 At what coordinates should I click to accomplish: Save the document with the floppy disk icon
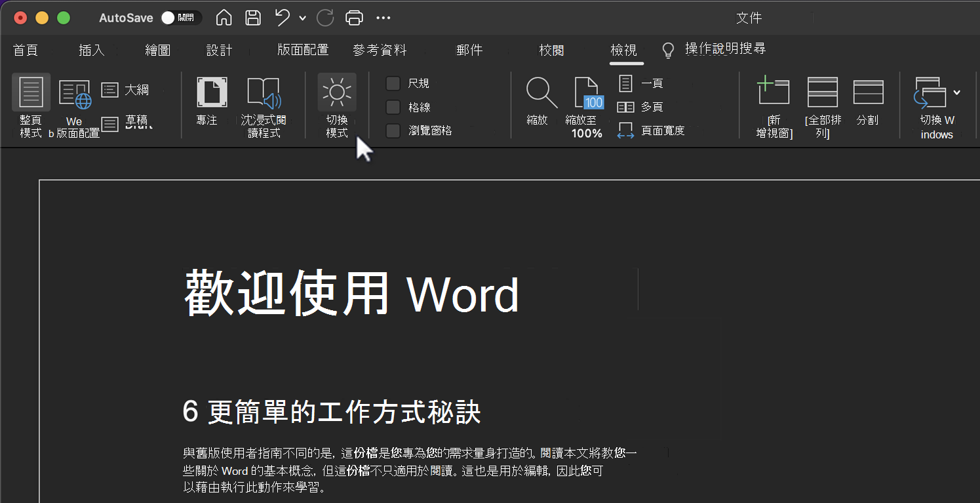(x=253, y=18)
